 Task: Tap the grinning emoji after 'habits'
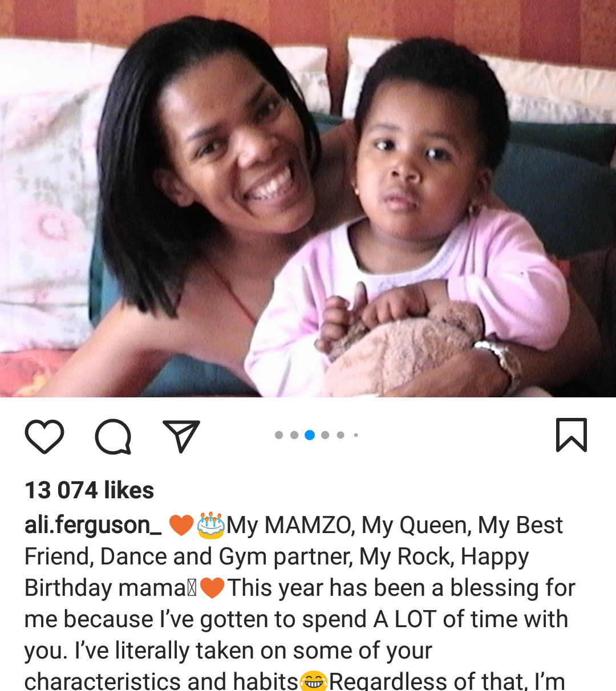(314, 681)
